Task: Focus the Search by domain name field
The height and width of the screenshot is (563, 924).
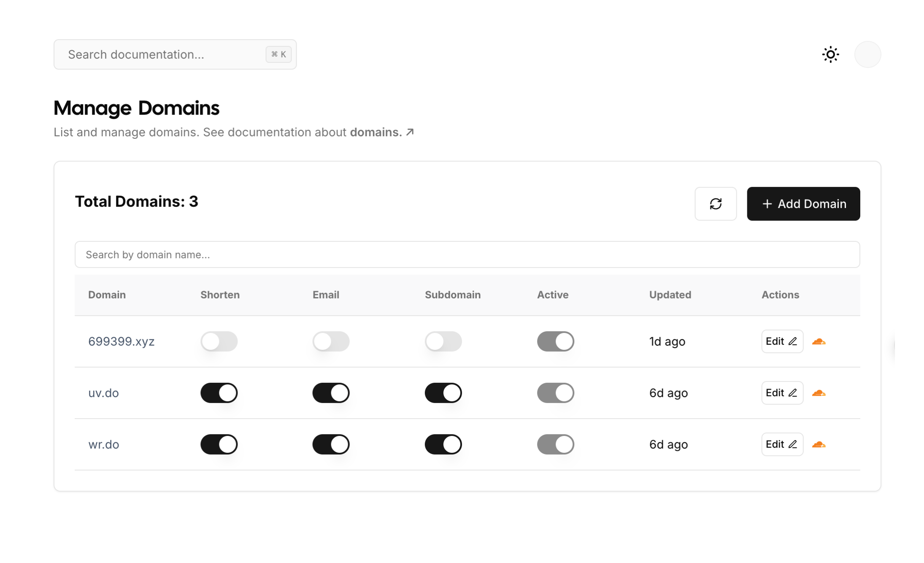Action: click(467, 254)
